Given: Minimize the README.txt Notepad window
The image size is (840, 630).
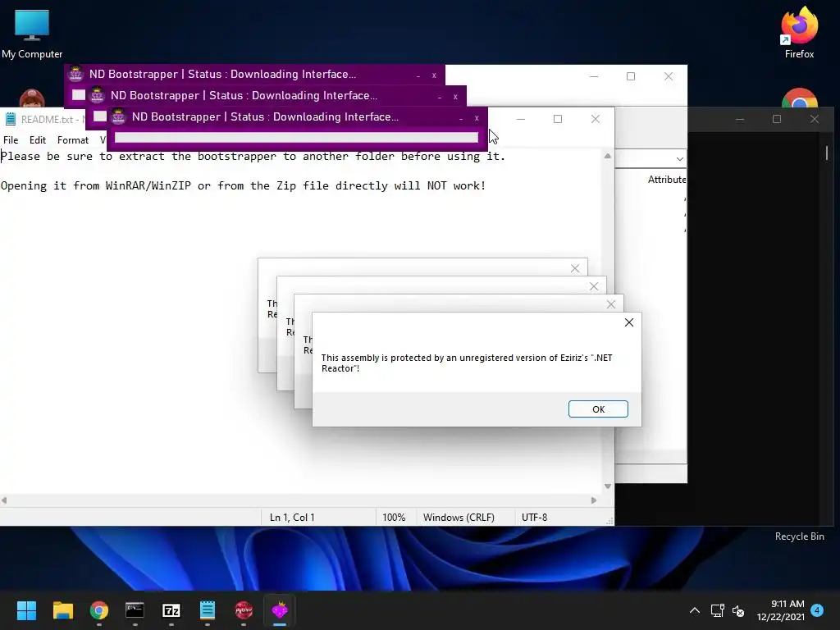Looking at the screenshot, I should pyautogui.click(x=521, y=119).
